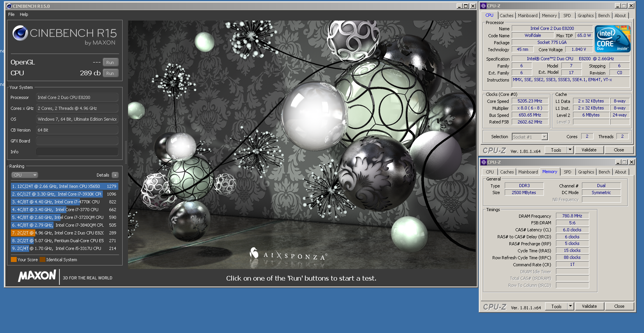The image size is (644, 333).
Task: Switch to Memory tab in top CPU-Z
Action: (x=549, y=16)
